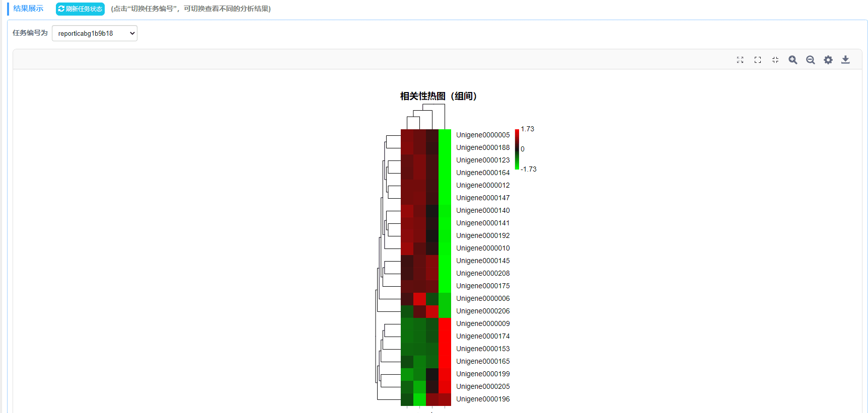Click the red-green color legend bar
Image resolution: width=868 pixels, height=413 pixels.
tap(517, 149)
